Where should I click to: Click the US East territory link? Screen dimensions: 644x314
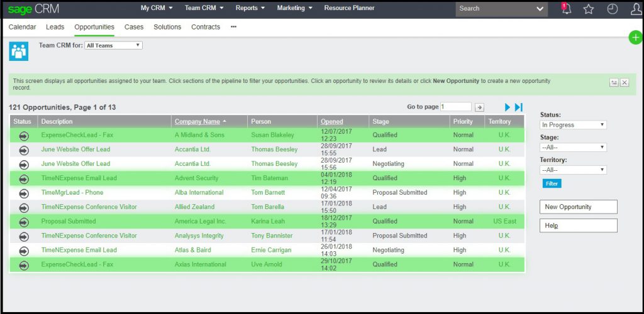pos(505,221)
